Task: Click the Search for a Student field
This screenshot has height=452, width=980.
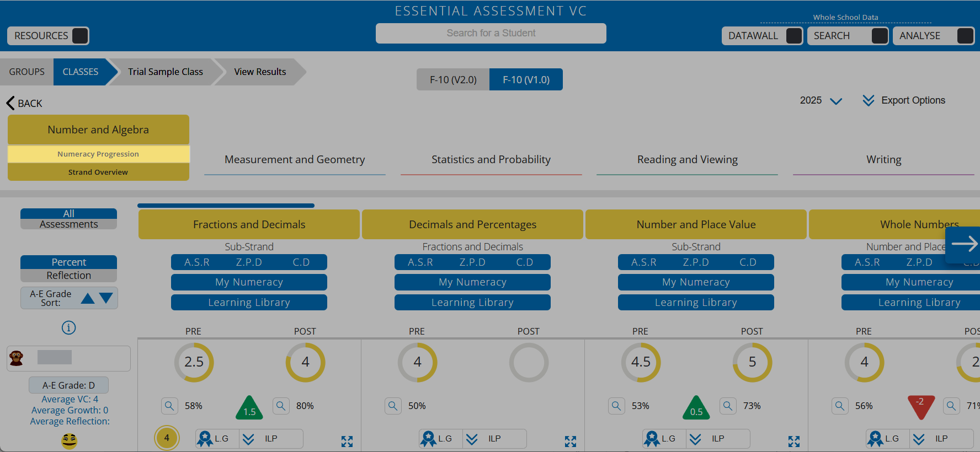Action: point(491,33)
